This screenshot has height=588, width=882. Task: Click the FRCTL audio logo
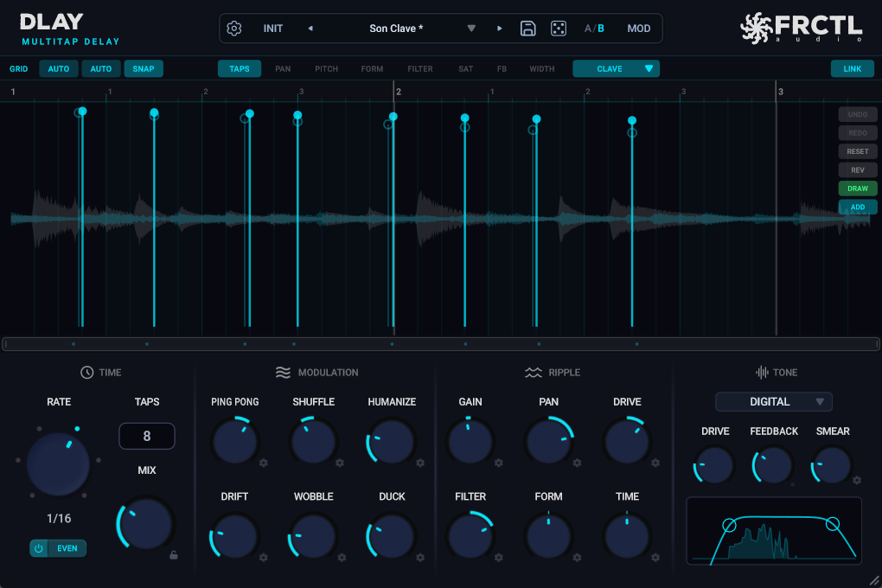click(801, 28)
